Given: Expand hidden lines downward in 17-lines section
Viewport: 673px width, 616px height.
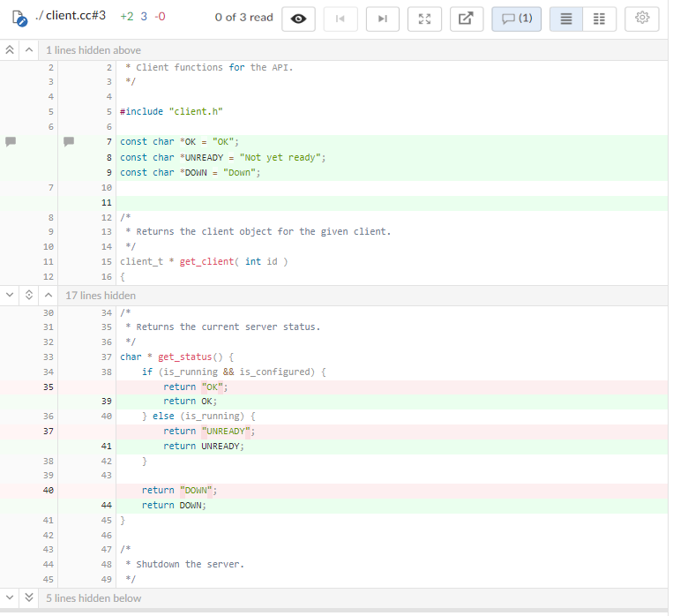Looking at the screenshot, I should click(x=10, y=295).
